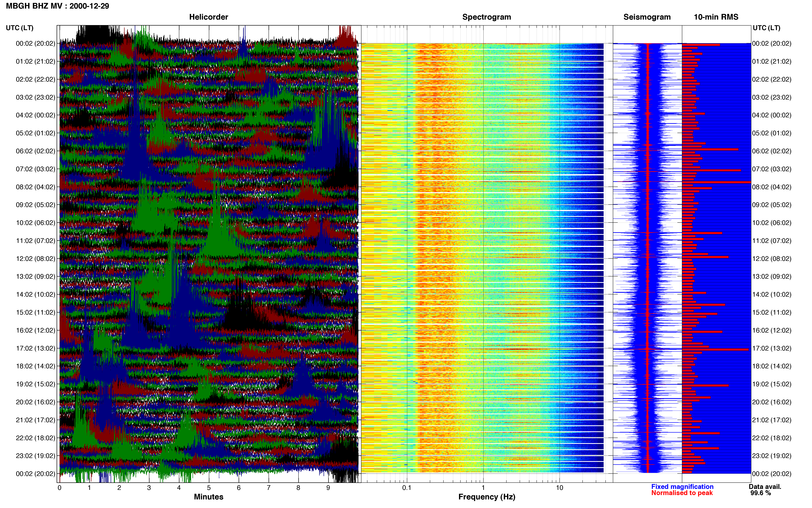Click '13:02 (09:02)' label right of RMS panel
The width and height of the screenshot is (812, 508).
(x=772, y=277)
